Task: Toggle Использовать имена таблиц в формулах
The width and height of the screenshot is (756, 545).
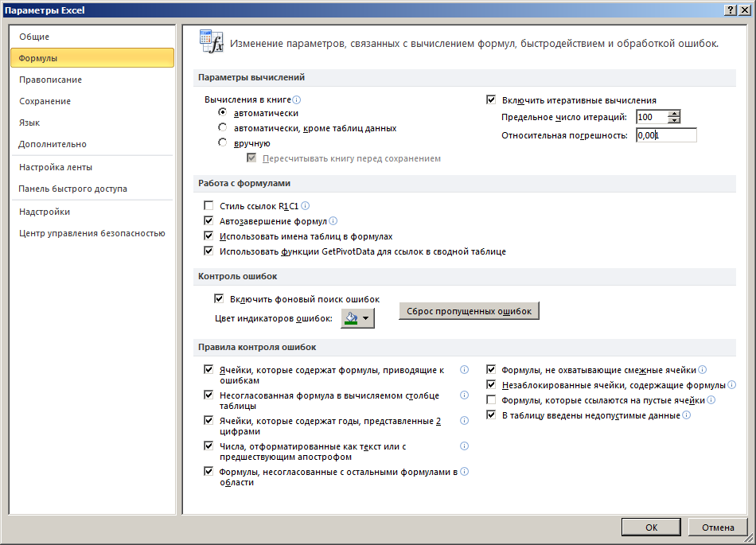Action: click(208, 236)
